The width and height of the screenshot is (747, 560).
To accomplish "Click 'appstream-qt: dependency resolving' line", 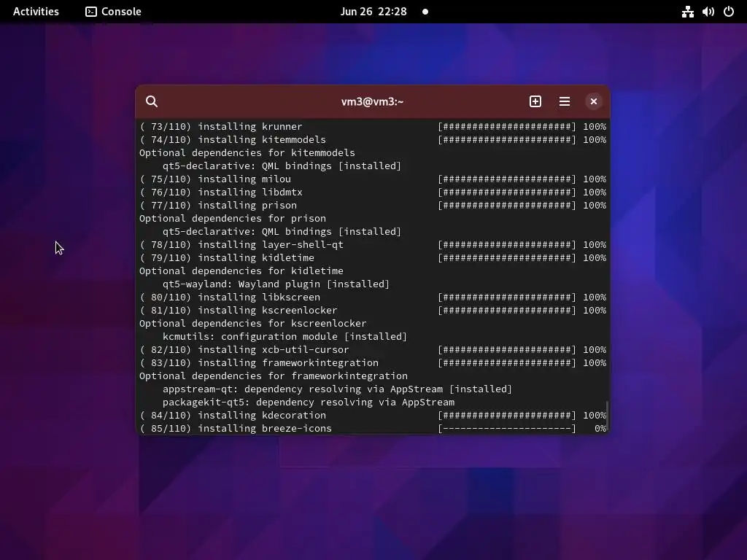I will 337,389.
